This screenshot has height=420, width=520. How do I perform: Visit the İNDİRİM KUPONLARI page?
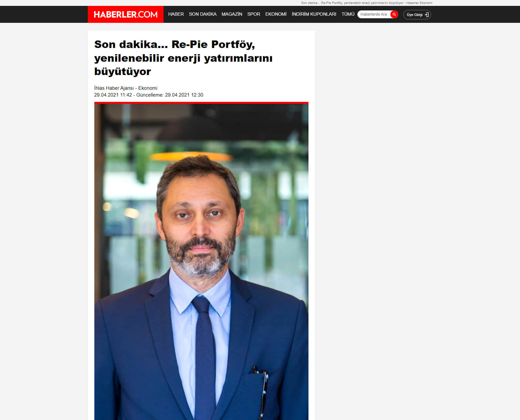tap(314, 14)
